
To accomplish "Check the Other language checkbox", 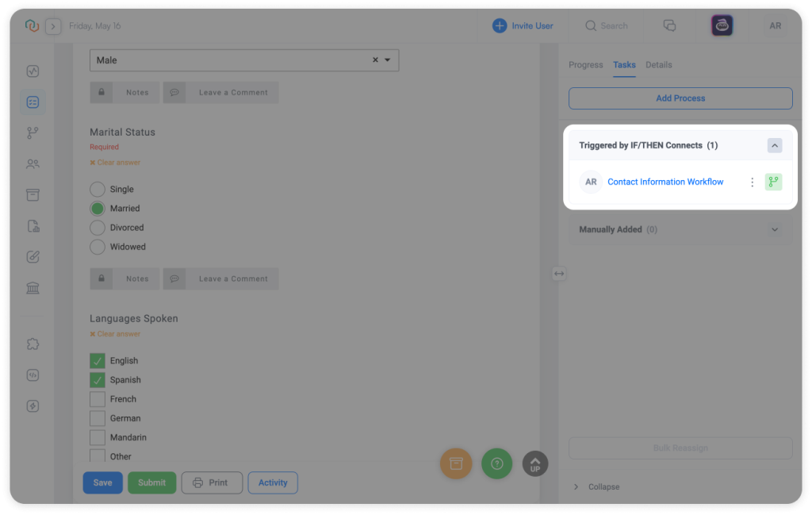I will (98, 455).
